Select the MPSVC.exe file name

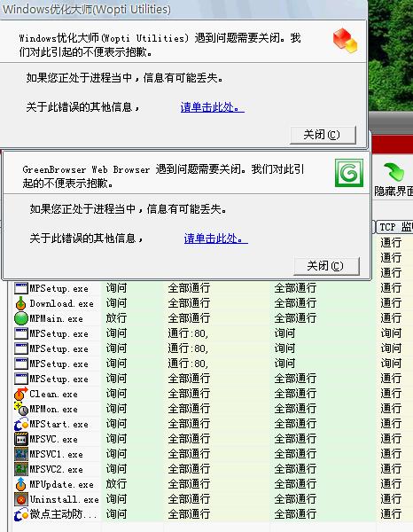pyautogui.click(x=53, y=439)
